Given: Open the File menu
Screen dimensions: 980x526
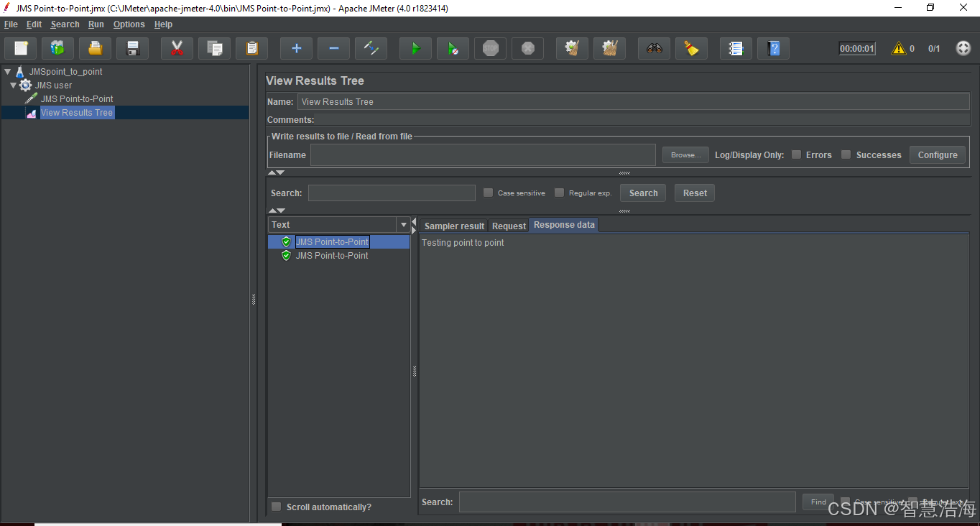Looking at the screenshot, I should (11, 24).
